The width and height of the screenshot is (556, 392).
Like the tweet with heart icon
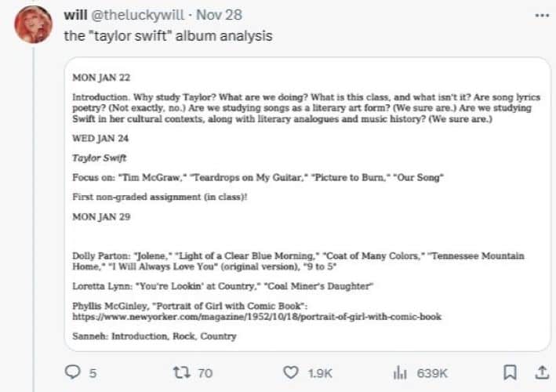[x=291, y=372]
